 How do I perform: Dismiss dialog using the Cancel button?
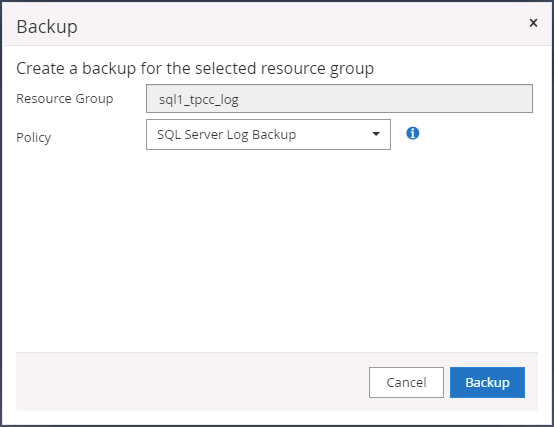point(406,382)
